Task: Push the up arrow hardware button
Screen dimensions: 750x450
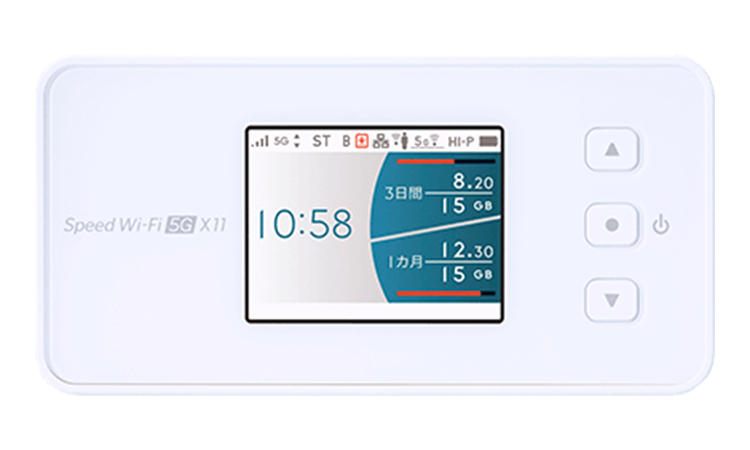Action: [612, 149]
